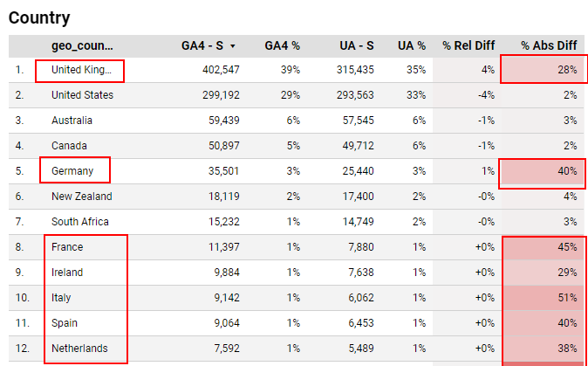Click the South Africa row label
This screenshot has height=366, width=588.
pos(80,222)
